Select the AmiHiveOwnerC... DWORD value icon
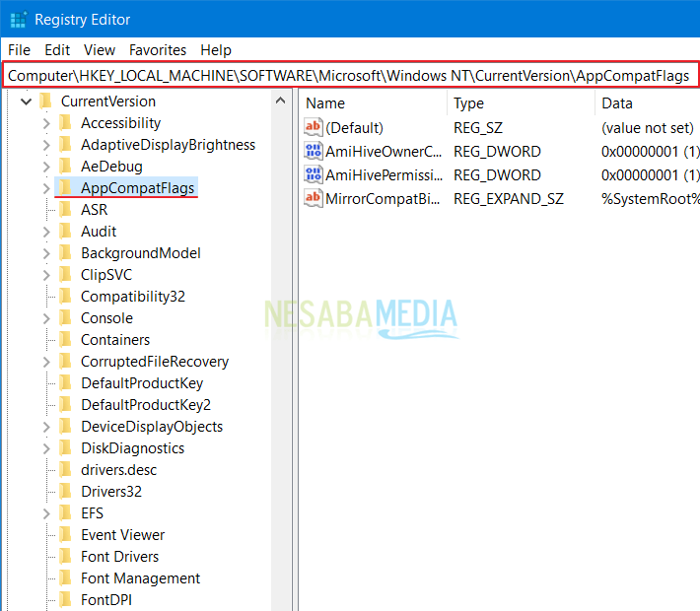 click(x=314, y=151)
